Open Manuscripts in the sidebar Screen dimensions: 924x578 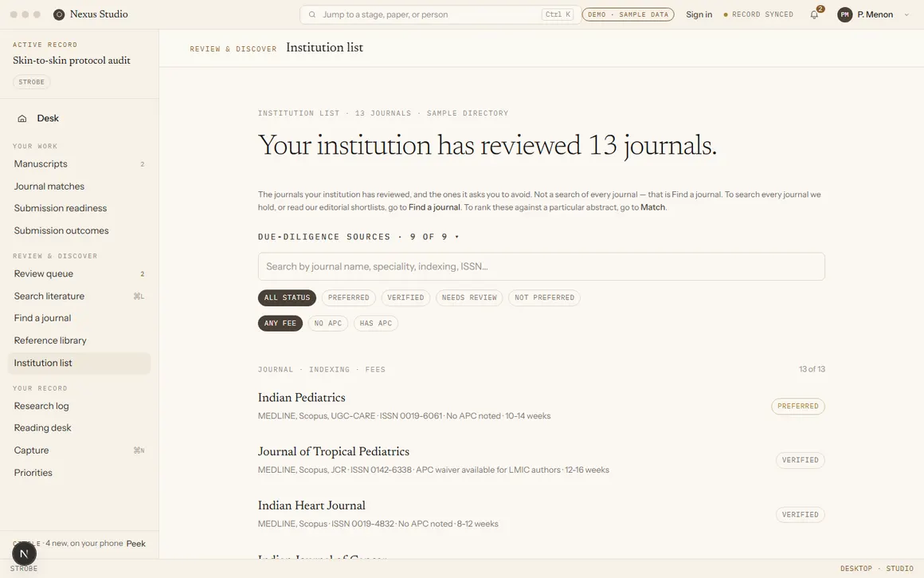[79, 164]
